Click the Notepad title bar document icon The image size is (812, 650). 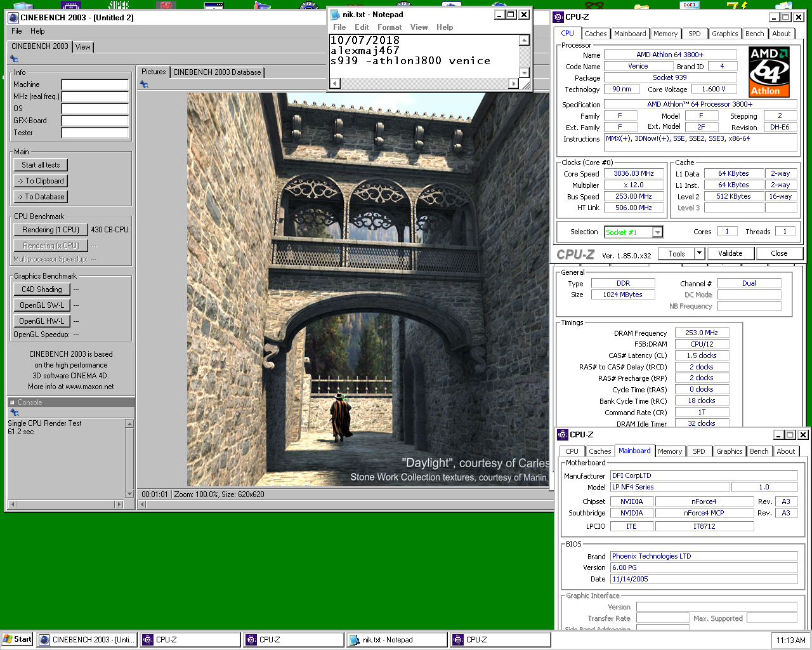335,15
